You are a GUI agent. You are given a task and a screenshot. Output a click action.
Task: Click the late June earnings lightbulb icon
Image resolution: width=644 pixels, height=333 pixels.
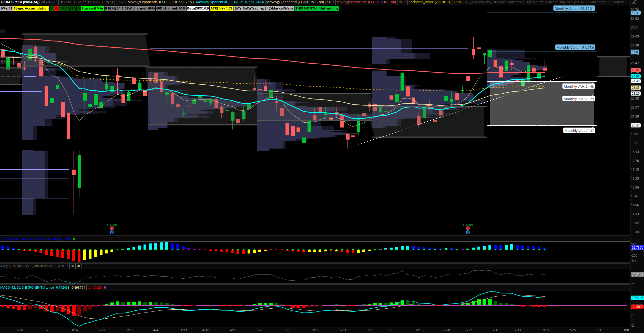click(468, 232)
